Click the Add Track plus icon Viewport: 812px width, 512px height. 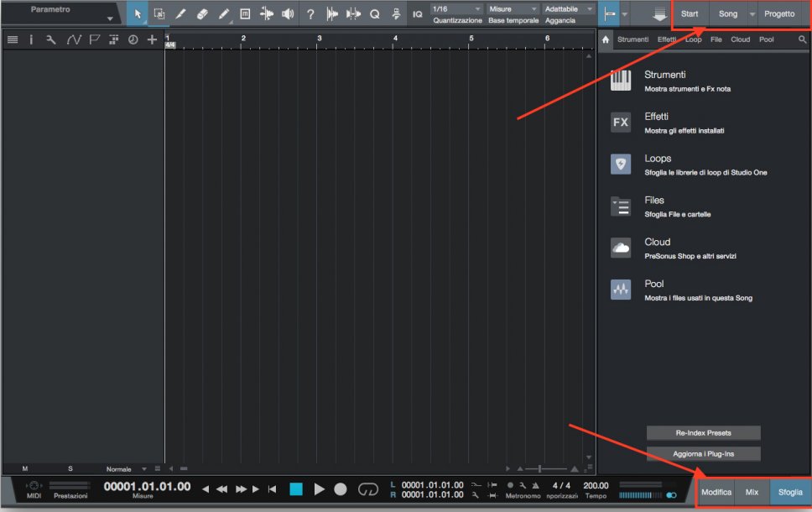click(152, 39)
